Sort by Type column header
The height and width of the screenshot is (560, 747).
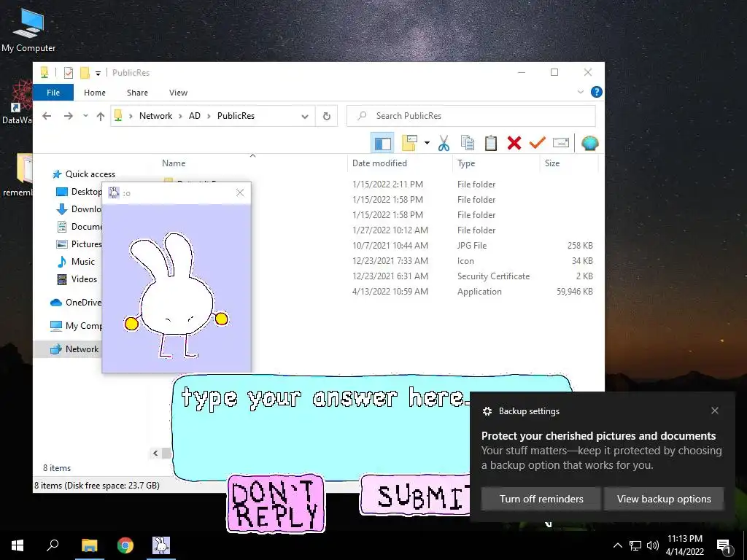click(x=466, y=163)
